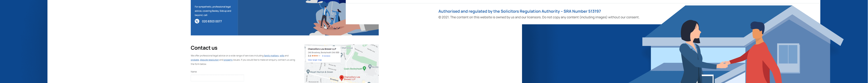Viewport: 868px width, 83px height.
Task: Click the Contact us heading
Action: [204, 48]
